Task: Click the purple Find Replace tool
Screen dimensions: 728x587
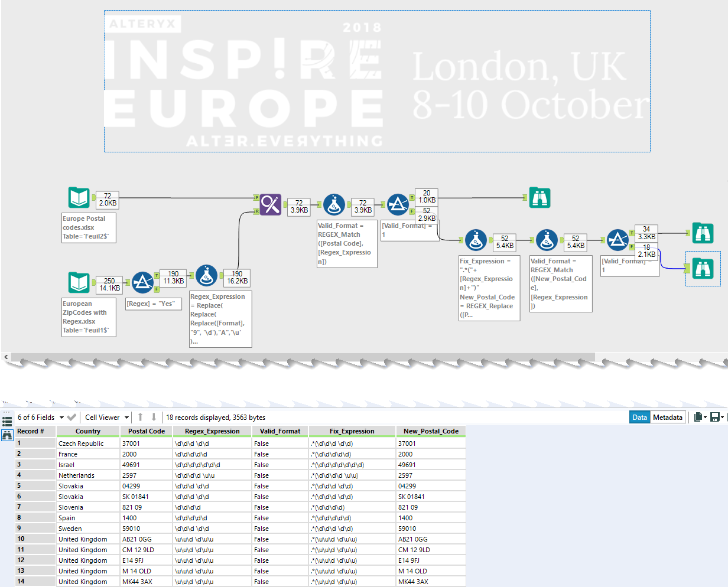Action: pyautogui.click(x=270, y=205)
